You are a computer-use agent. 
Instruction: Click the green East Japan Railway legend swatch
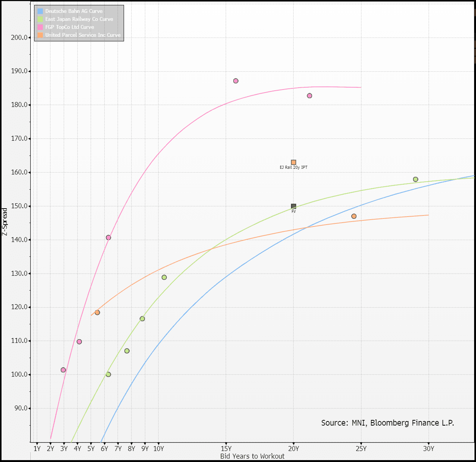coord(40,19)
